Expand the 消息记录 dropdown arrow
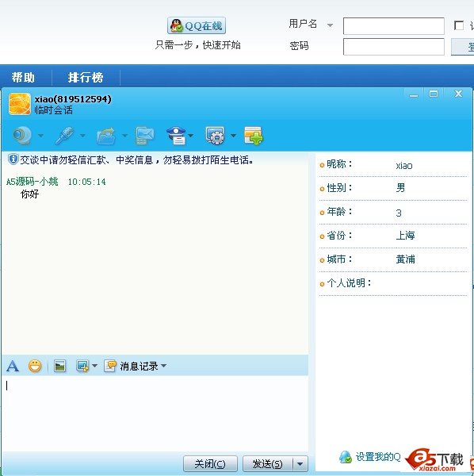Screen dimensions: 474x476 pyautogui.click(x=164, y=366)
